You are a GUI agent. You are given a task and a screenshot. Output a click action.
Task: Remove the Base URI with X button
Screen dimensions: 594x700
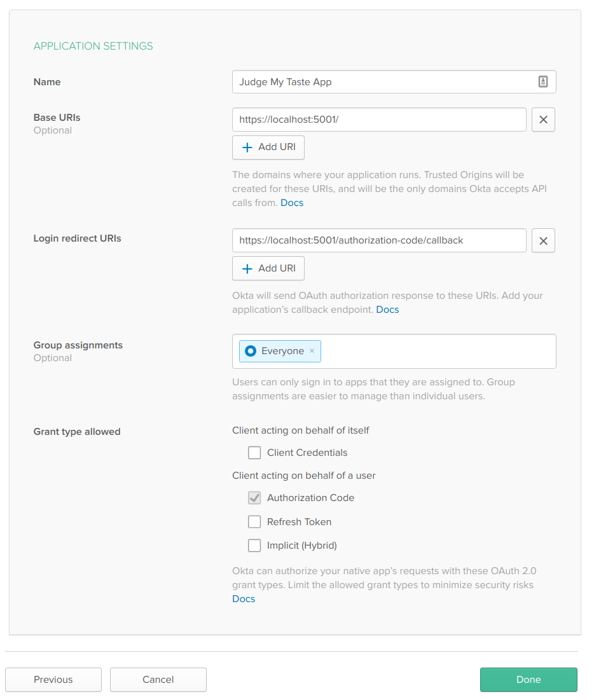tap(543, 120)
